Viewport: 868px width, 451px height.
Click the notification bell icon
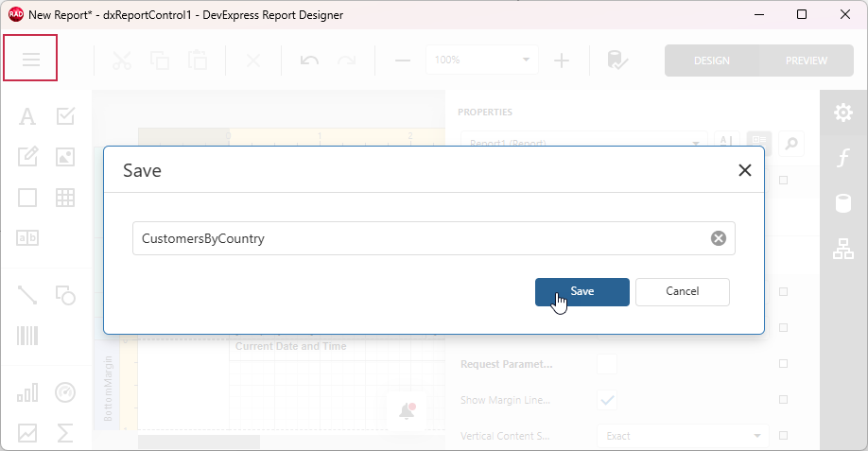407,411
